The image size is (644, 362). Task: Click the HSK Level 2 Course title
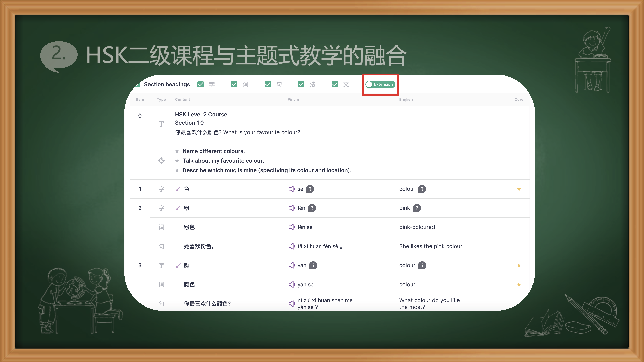[201, 115]
